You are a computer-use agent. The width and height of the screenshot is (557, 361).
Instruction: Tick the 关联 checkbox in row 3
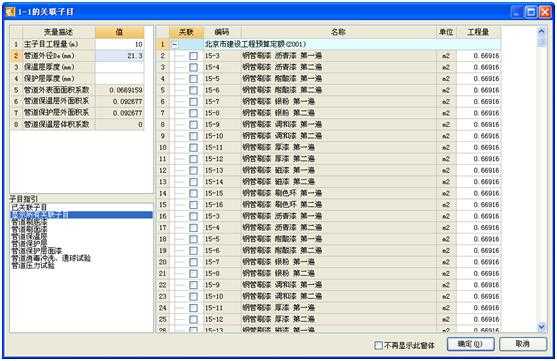[x=193, y=67]
